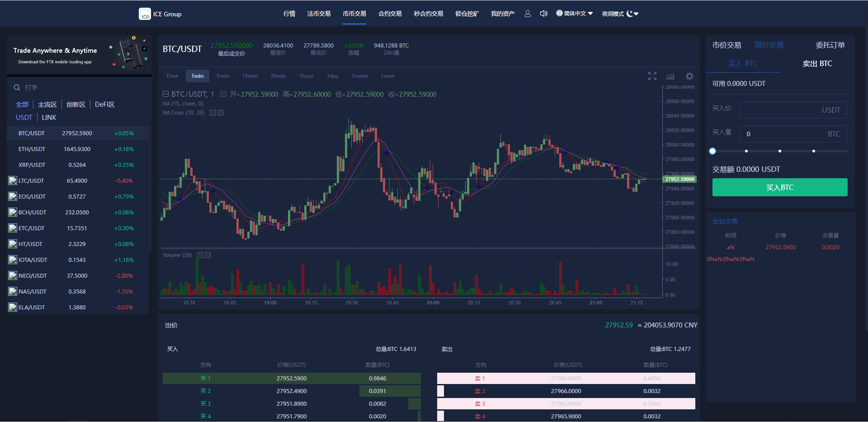Click the ICE Group logo
This screenshot has width=868, height=422.
coord(160,14)
